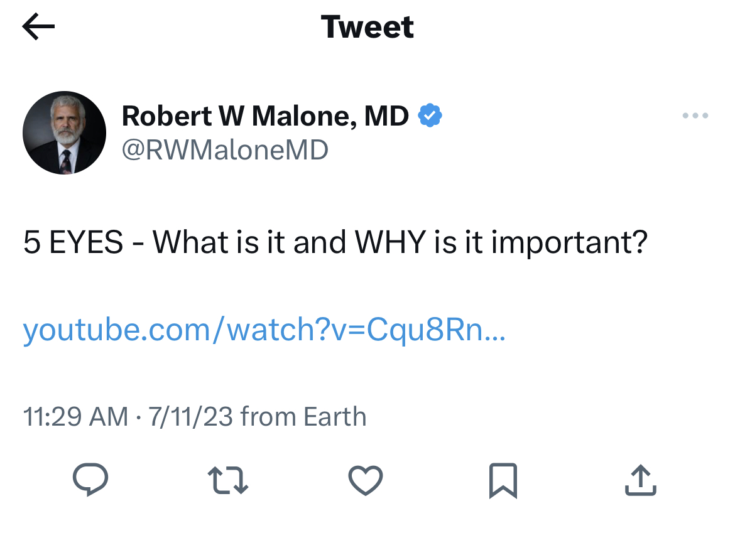Click the word 'What' in the tweet
The height and width of the screenshot is (560, 735).
191,242
